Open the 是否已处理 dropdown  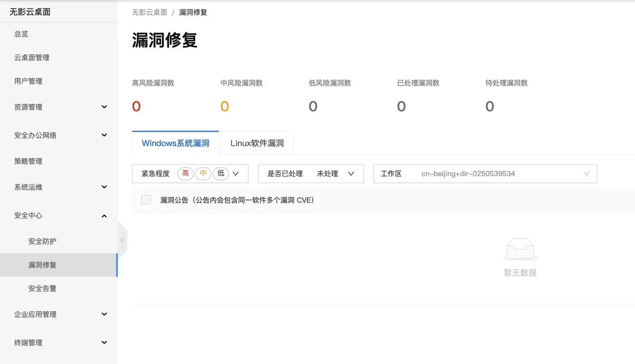(x=311, y=174)
